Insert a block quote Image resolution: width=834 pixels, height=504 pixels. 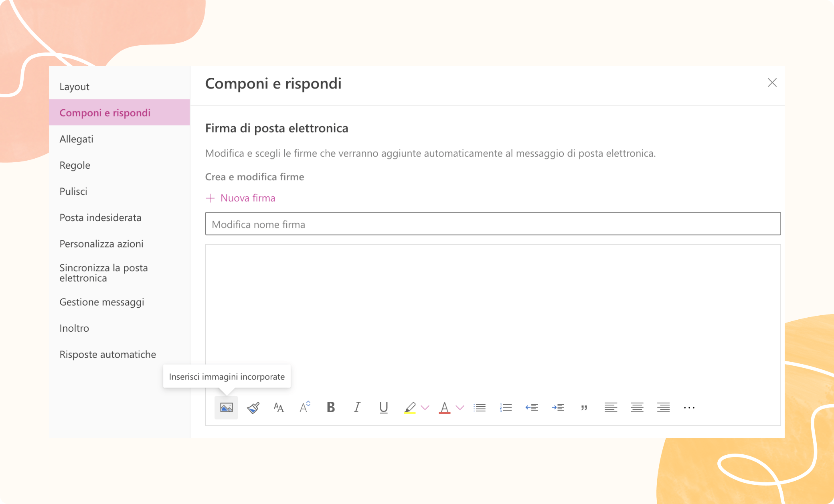point(584,407)
